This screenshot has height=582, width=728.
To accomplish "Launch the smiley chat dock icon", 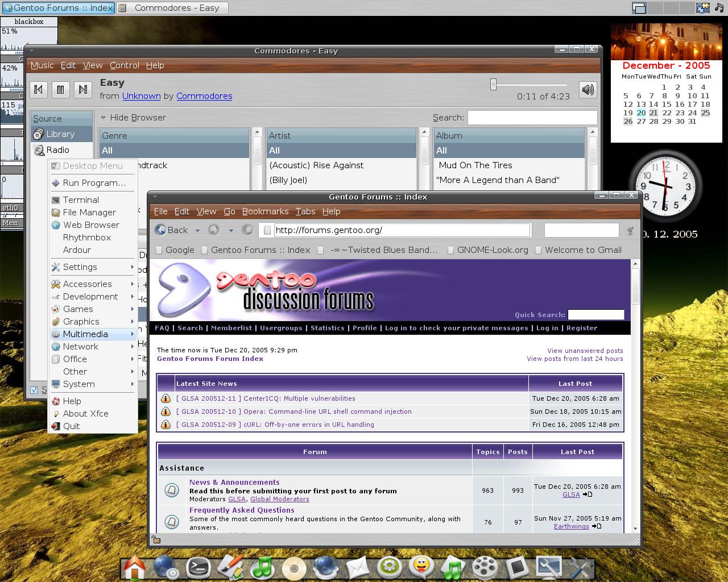I will (x=421, y=567).
